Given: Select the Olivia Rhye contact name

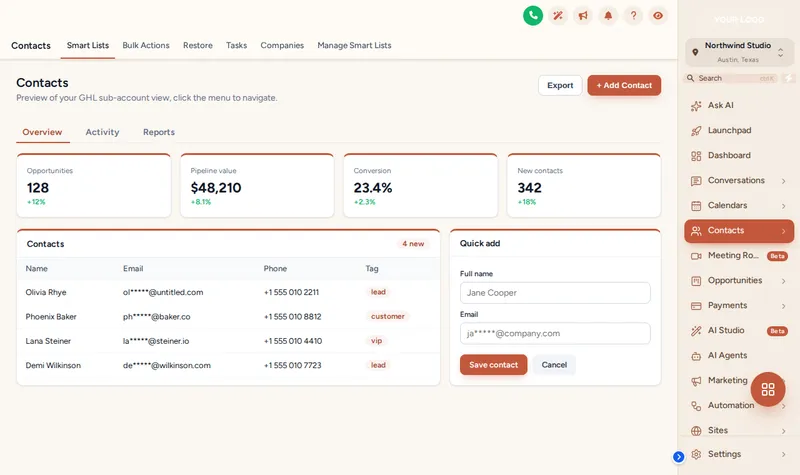Looking at the screenshot, I should coord(46,292).
